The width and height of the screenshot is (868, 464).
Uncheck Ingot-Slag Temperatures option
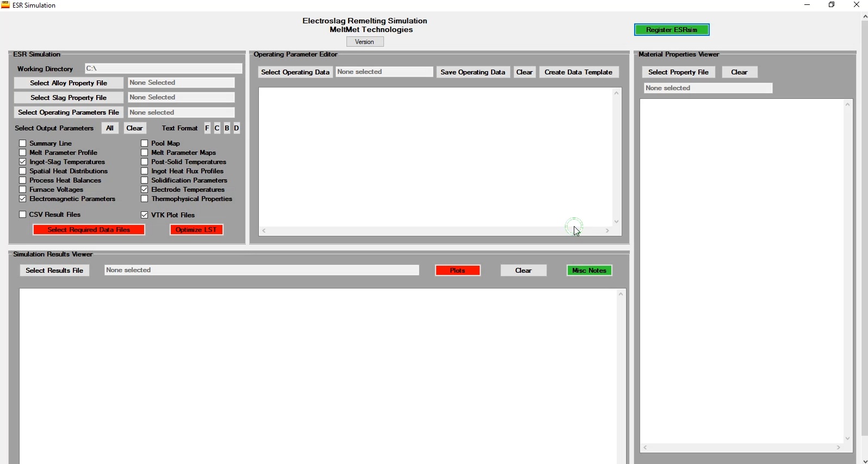coord(23,162)
